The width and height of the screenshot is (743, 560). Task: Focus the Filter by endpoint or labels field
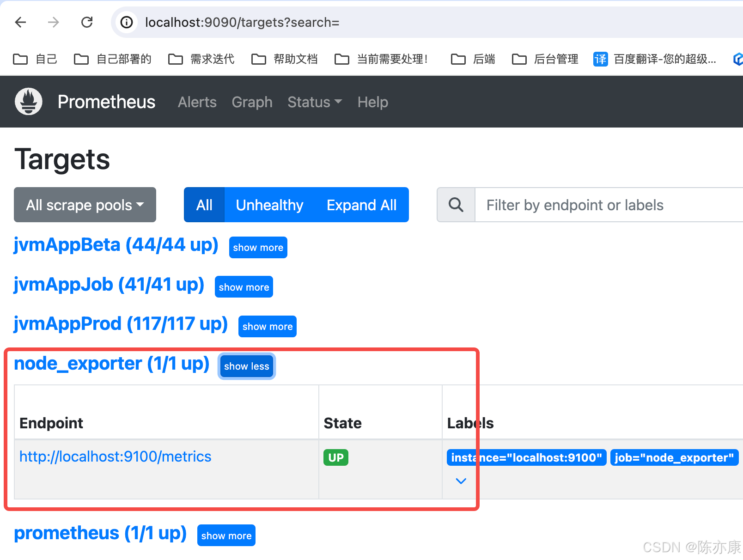click(x=609, y=205)
